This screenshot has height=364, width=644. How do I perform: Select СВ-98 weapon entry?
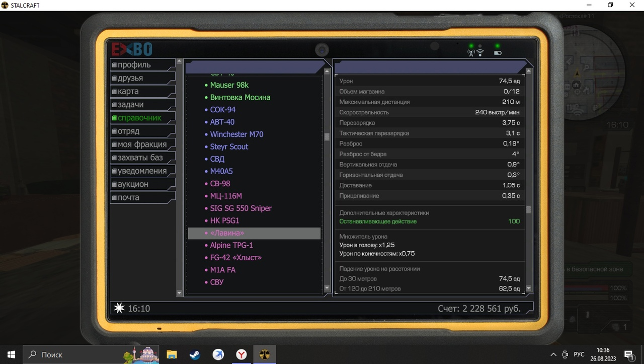point(254,184)
